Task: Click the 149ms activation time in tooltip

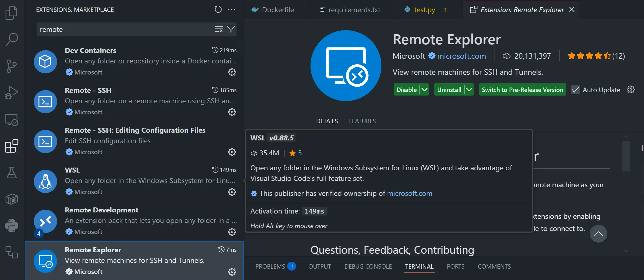Action: pos(314,211)
